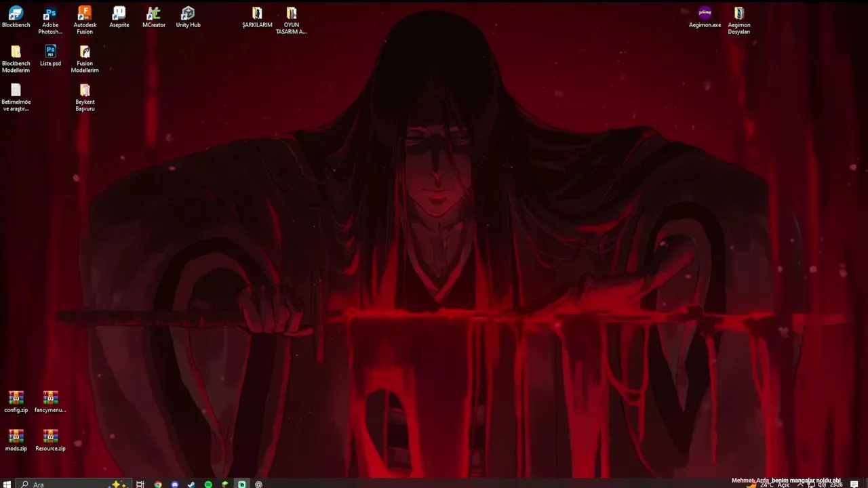Viewport: 868px width, 488px height.
Task: Open the Blockbench desktop shortcut
Action: pos(16,18)
